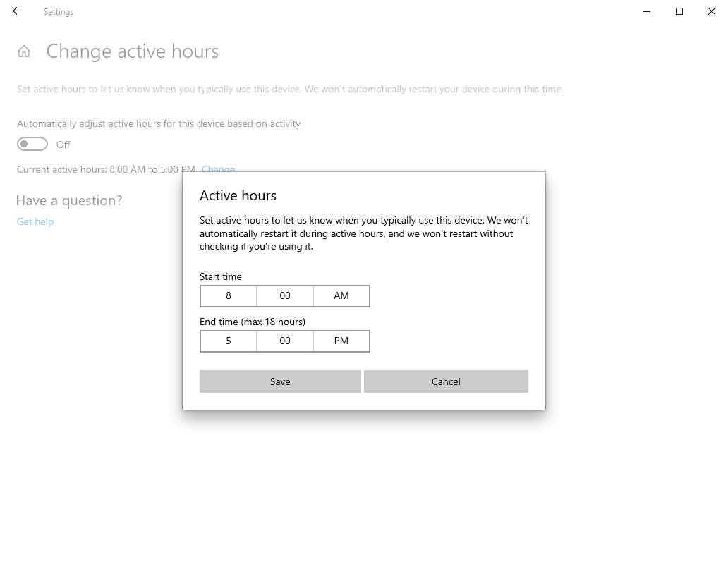Image resolution: width=728 pixels, height=581 pixels.
Task: Select the start time hour field showing 8
Action: (228, 295)
